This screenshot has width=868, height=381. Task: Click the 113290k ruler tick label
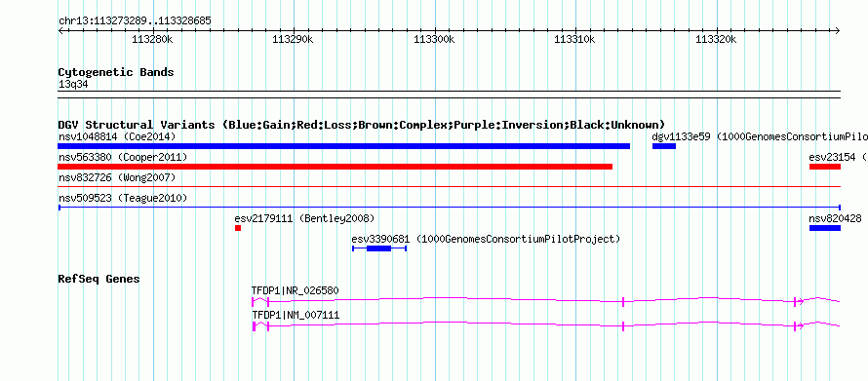tap(294, 40)
